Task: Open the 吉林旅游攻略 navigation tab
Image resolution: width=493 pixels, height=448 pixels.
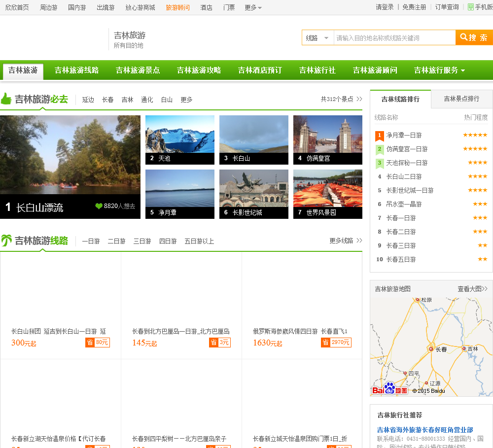Action: pyautogui.click(x=199, y=70)
